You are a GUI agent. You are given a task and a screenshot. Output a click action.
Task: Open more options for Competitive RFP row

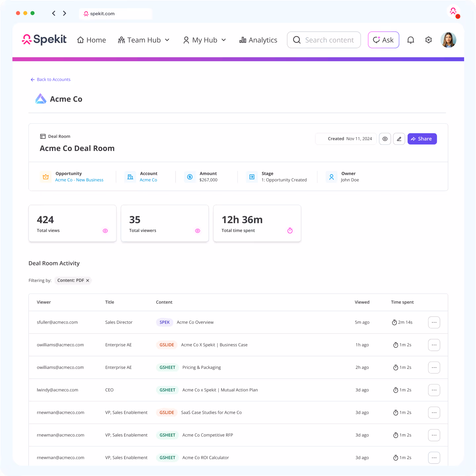(434, 435)
